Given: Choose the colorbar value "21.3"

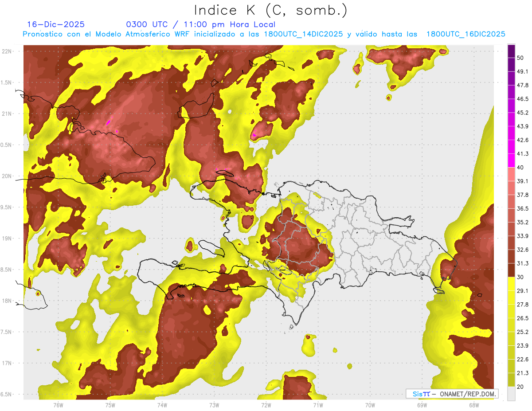Looking at the screenshot, I should 522,373.
